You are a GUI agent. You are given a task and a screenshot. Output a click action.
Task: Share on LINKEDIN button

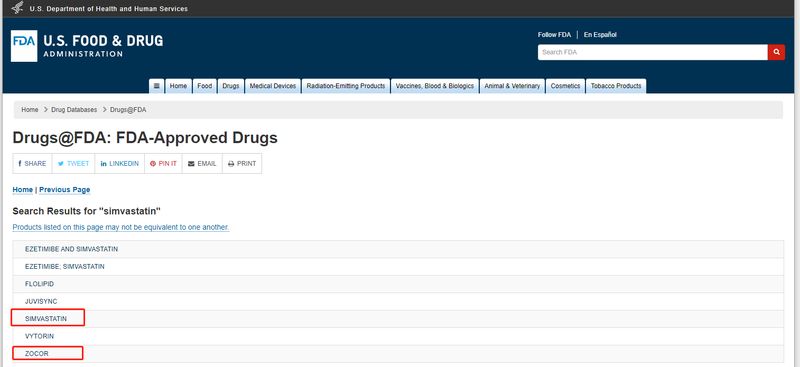120,164
